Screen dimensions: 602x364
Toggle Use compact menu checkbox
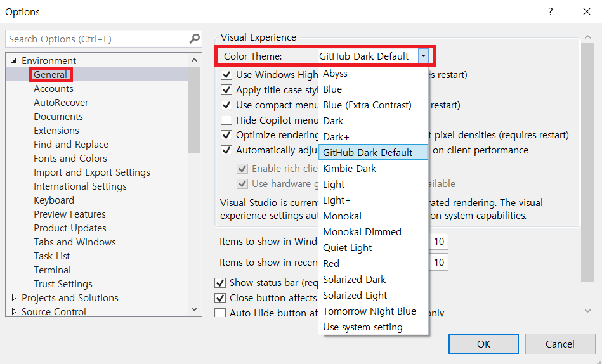(226, 105)
